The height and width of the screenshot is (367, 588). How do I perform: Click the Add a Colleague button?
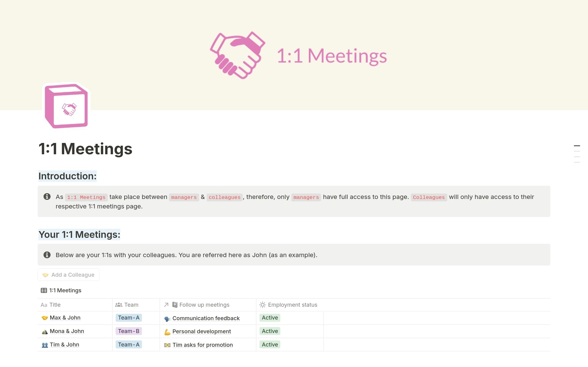tap(68, 275)
